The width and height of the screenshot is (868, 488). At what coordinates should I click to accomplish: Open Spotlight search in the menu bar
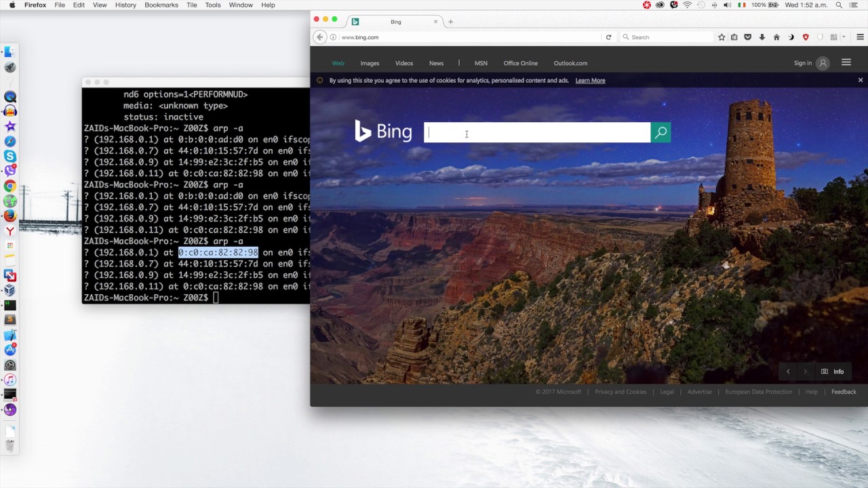point(839,5)
